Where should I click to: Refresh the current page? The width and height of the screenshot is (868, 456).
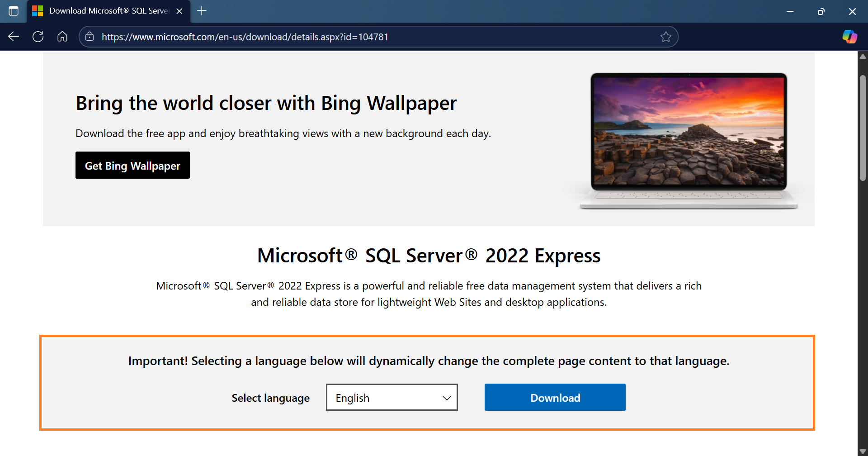pos(38,37)
